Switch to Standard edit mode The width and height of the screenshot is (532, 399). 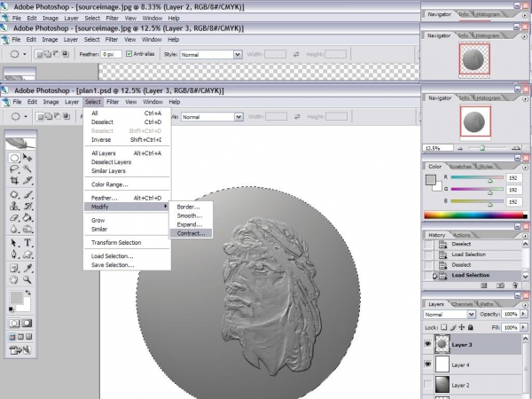tap(14, 323)
